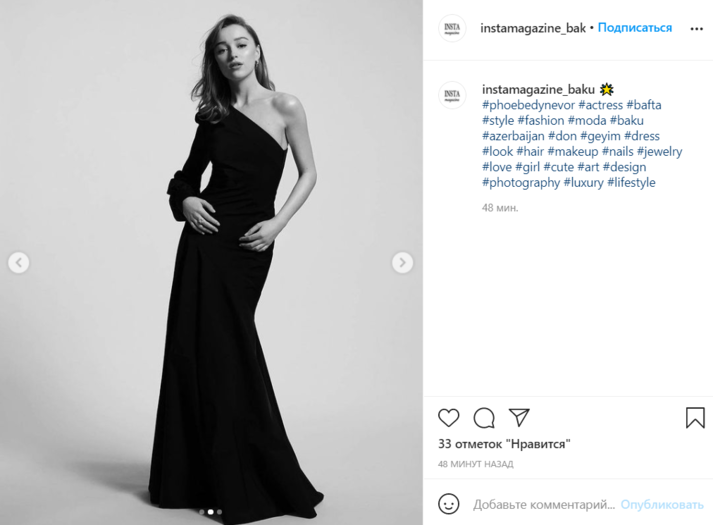Open #photography hashtag link
The height and width of the screenshot is (525, 713).
521,183
